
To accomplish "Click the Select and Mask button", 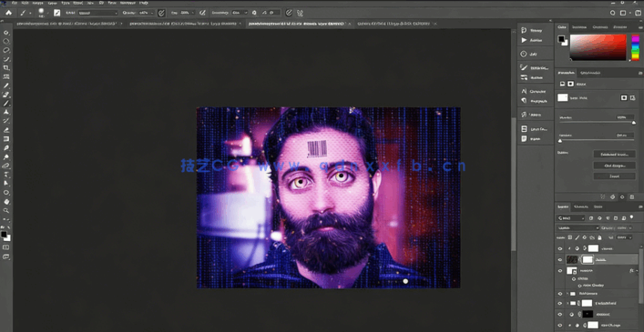I will tap(615, 155).
